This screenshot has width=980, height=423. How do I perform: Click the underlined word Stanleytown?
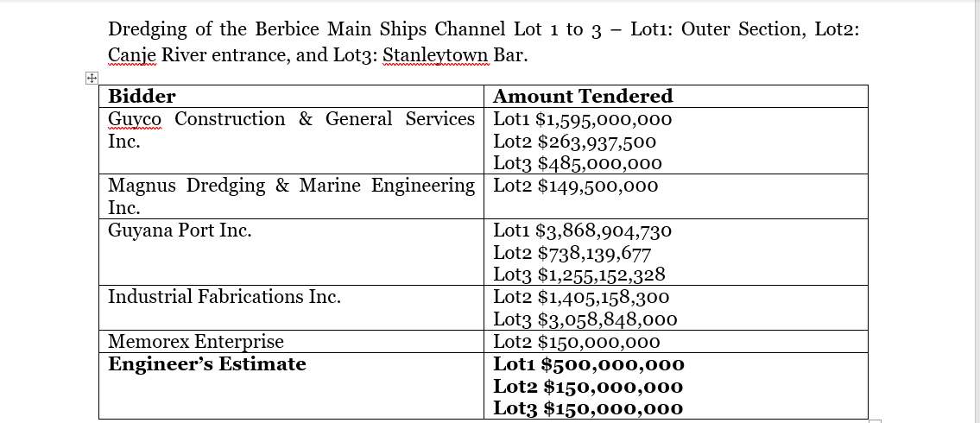tap(436, 55)
